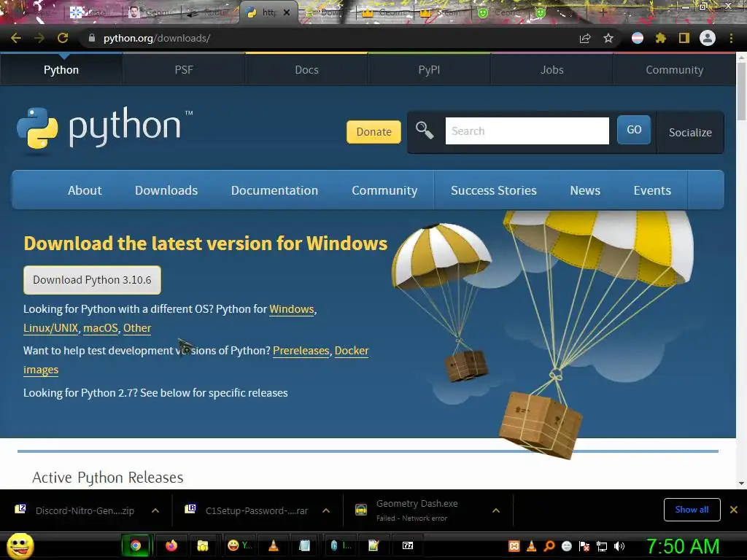Image resolution: width=747 pixels, height=560 pixels.
Task: Open the News navigation menu
Action: (585, 190)
